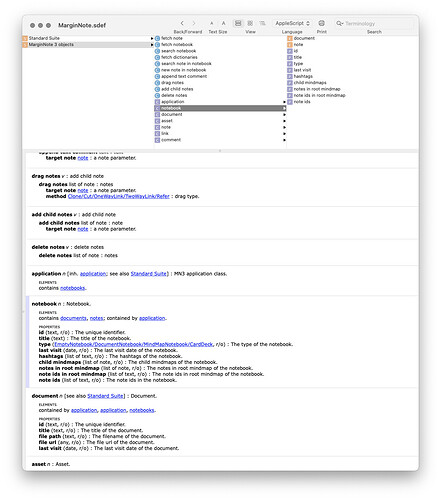Go forward with the Forward arrow

194,23
